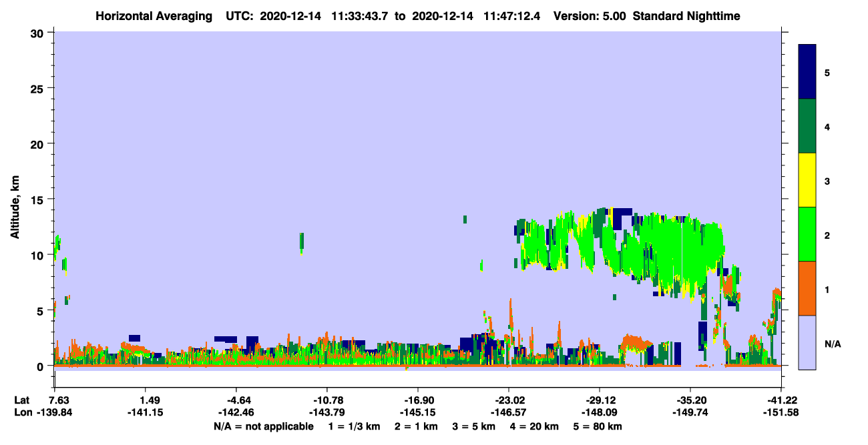Click the longitude value -151.58
This screenshot has height=445, width=868.
(781, 412)
